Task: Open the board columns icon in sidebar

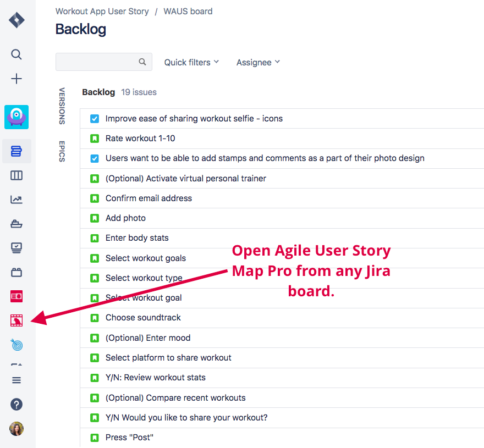Action: pos(16,175)
